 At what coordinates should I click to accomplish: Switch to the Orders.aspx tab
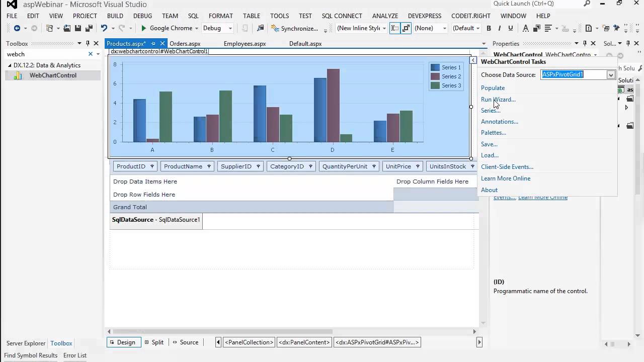coord(185,44)
